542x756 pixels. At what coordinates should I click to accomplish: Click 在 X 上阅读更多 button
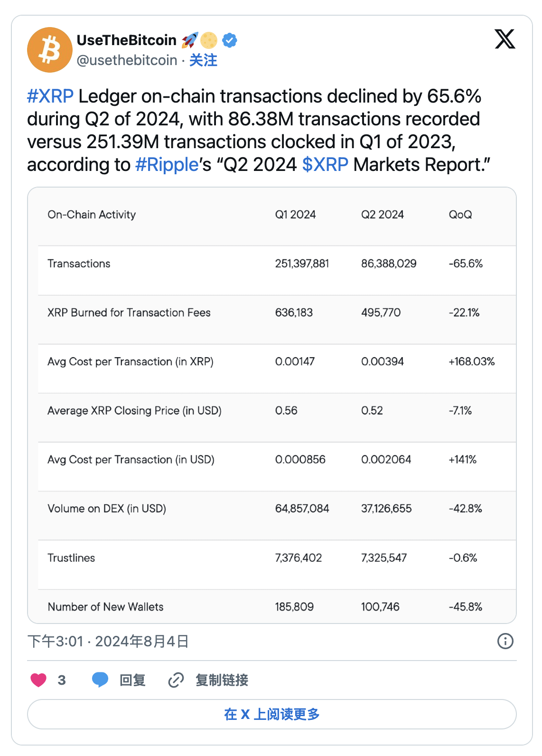point(271,714)
